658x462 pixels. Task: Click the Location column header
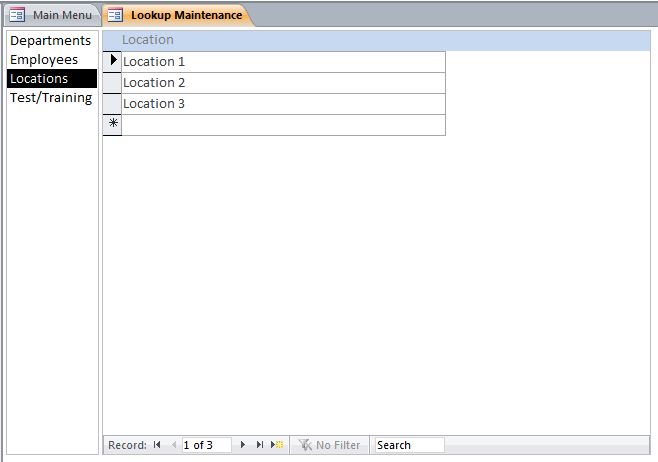pos(148,40)
